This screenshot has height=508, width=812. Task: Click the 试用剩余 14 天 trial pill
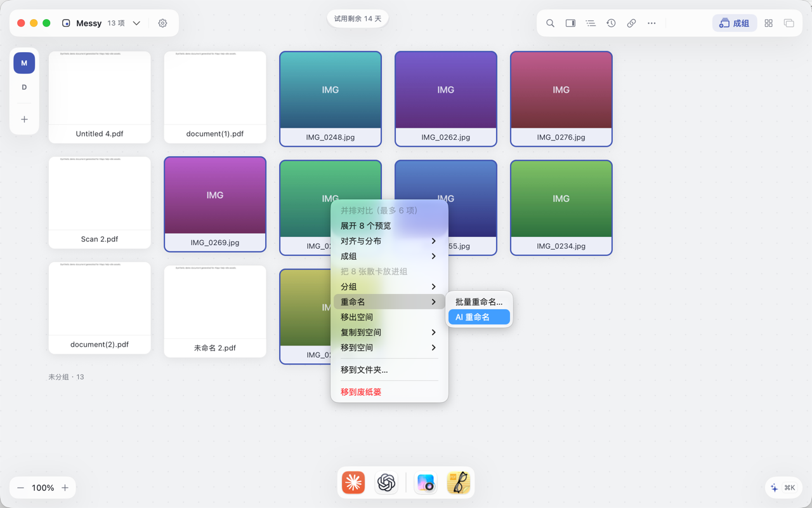[358, 18]
